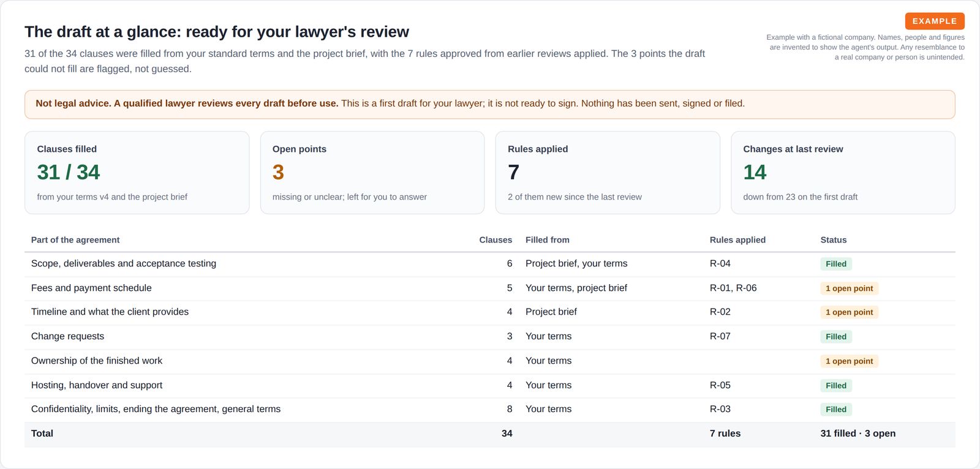This screenshot has height=469, width=980.
Task: Click the Rules applied count 7
Action: pos(513,172)
